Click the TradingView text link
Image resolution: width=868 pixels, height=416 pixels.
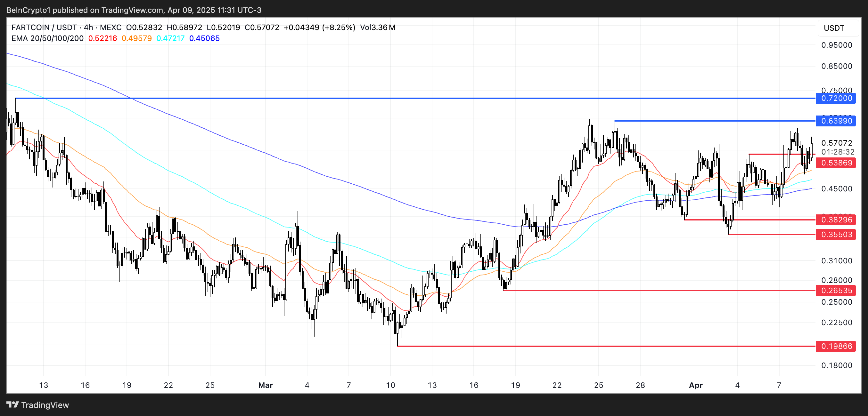pyautogui.click(x=45, y=405)
